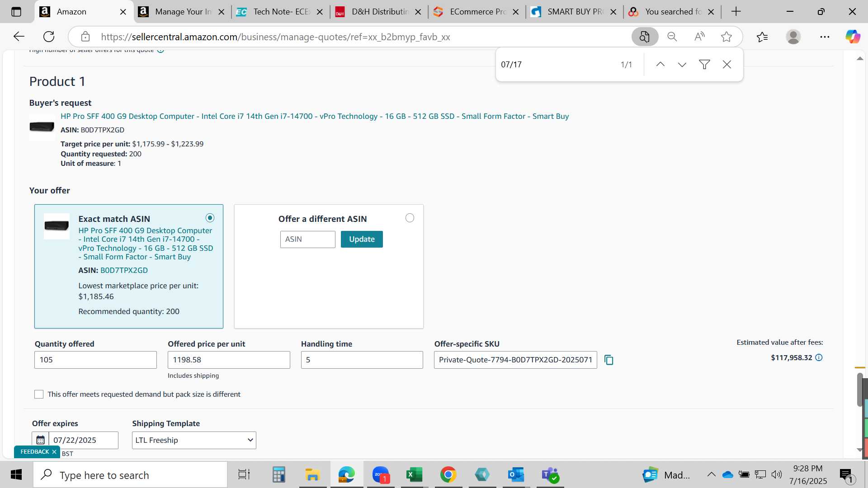Open Windows Start menu
868x488 pixels.
16,474
